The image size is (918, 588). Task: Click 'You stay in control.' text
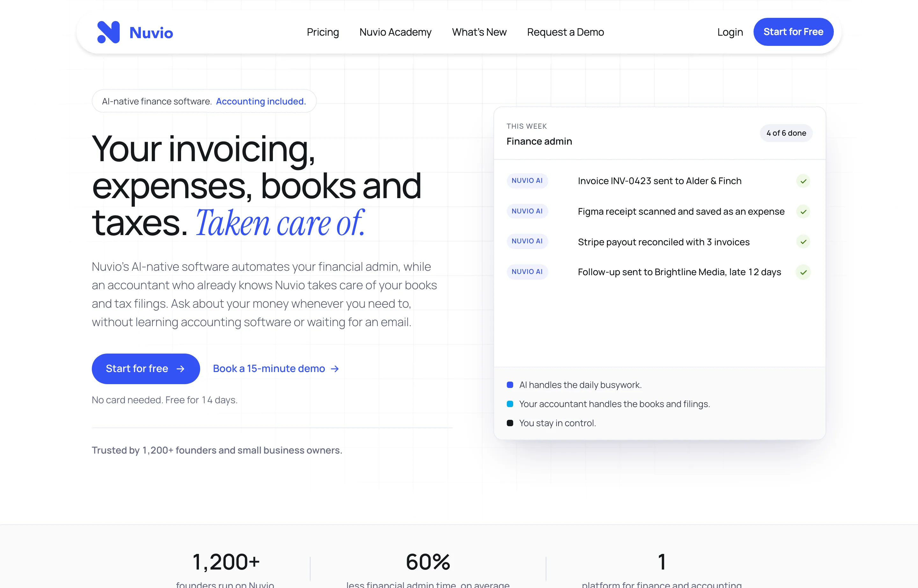point(557,423)
